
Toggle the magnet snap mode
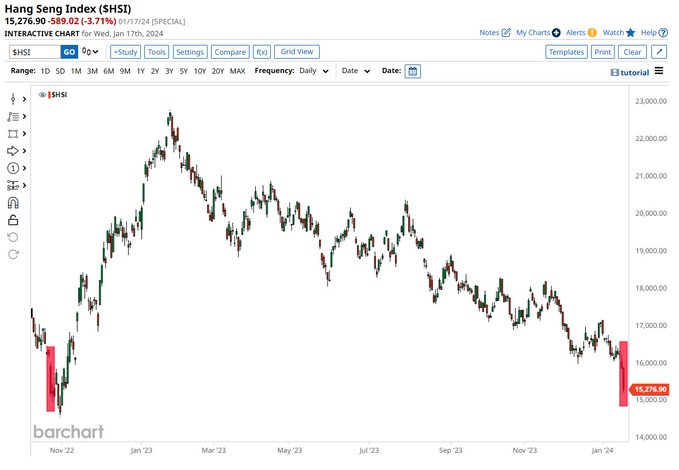[13, 203]
